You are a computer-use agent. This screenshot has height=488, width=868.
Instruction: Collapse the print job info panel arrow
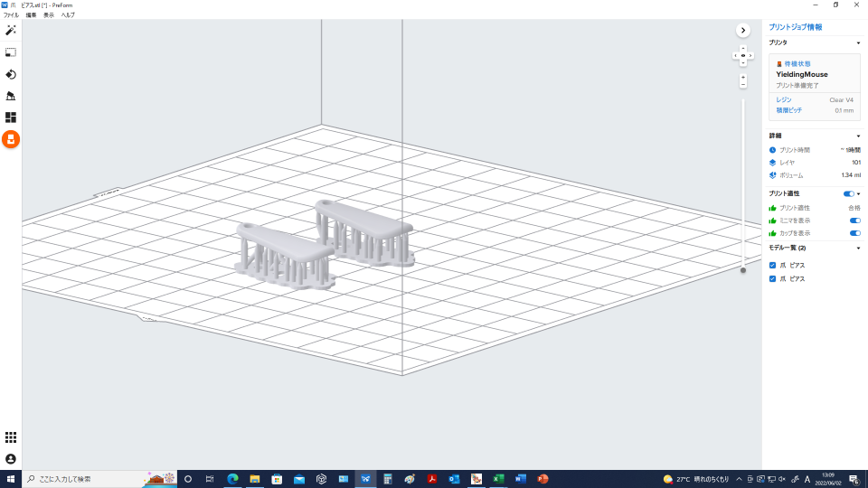tap(743, 30)
